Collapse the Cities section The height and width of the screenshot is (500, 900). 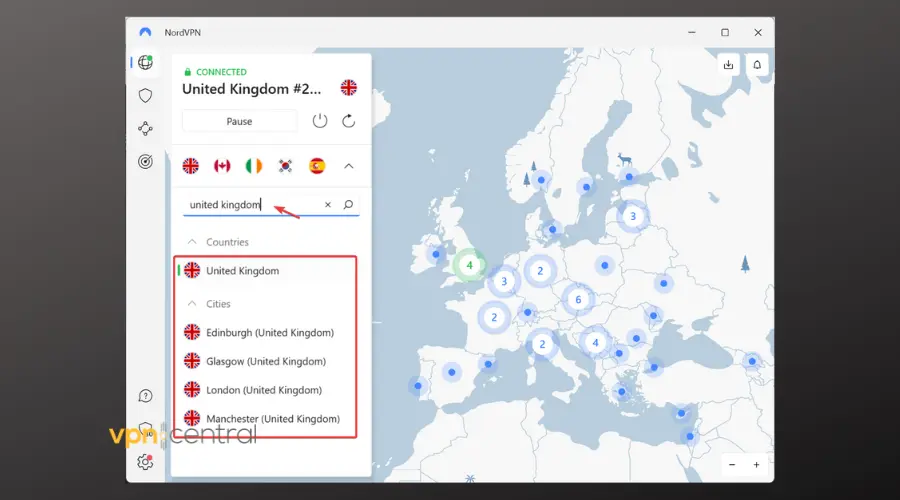192,304
